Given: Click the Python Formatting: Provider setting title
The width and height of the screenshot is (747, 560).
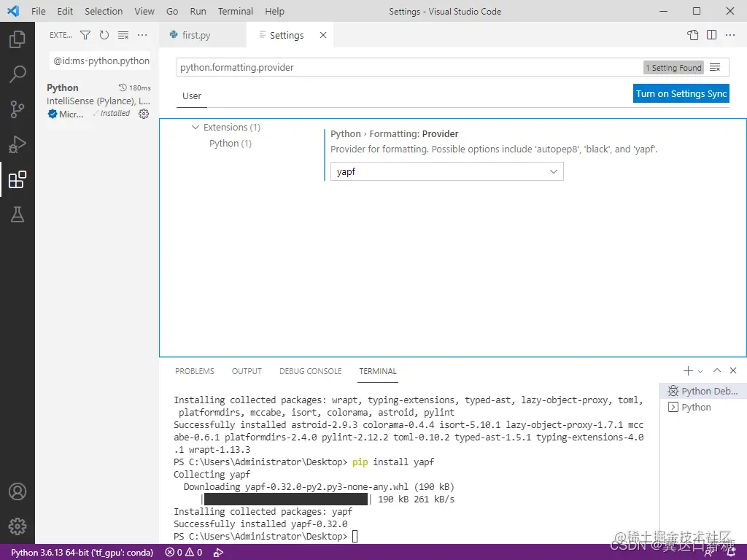Looking at the screenshot, I should click(x=395, y=134).
